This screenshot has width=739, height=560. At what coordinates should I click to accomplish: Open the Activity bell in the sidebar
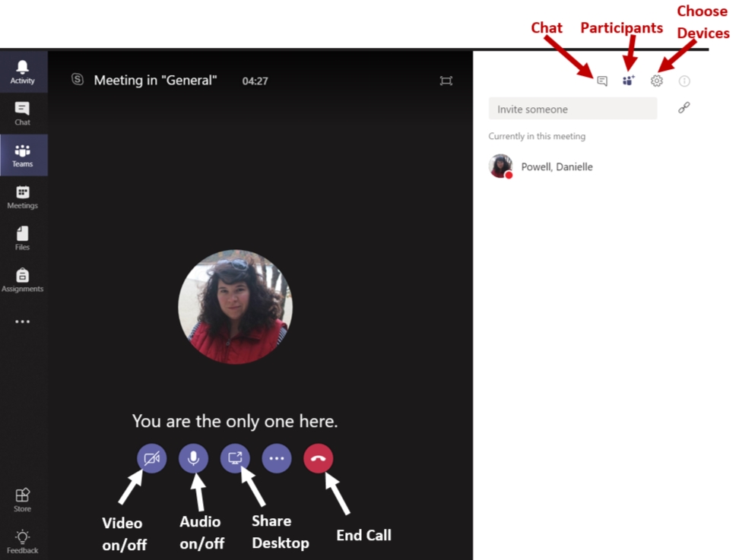click(x=23, y=72)
